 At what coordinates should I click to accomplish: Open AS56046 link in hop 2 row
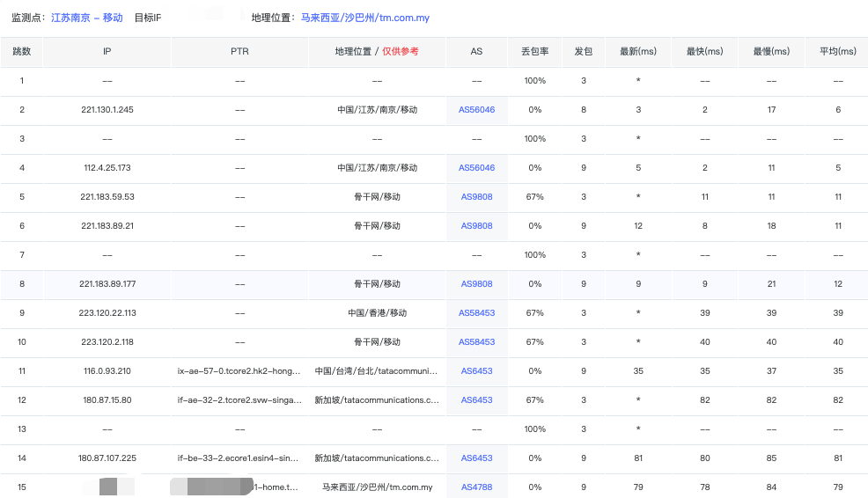476,110
